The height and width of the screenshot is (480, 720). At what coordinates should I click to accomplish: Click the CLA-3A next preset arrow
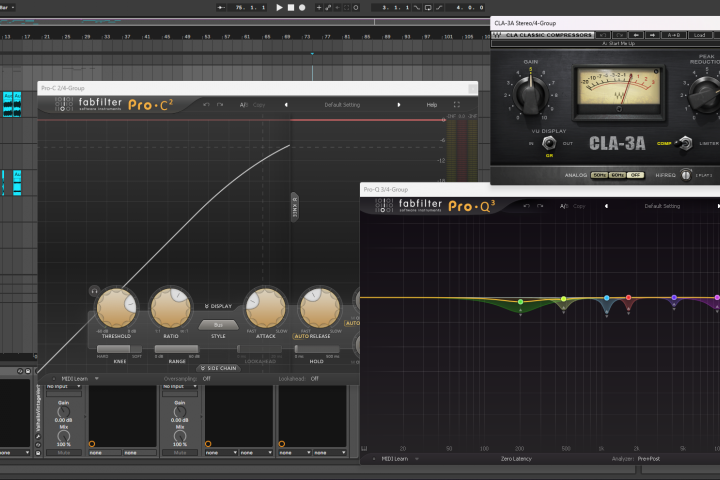pos(652,35)
